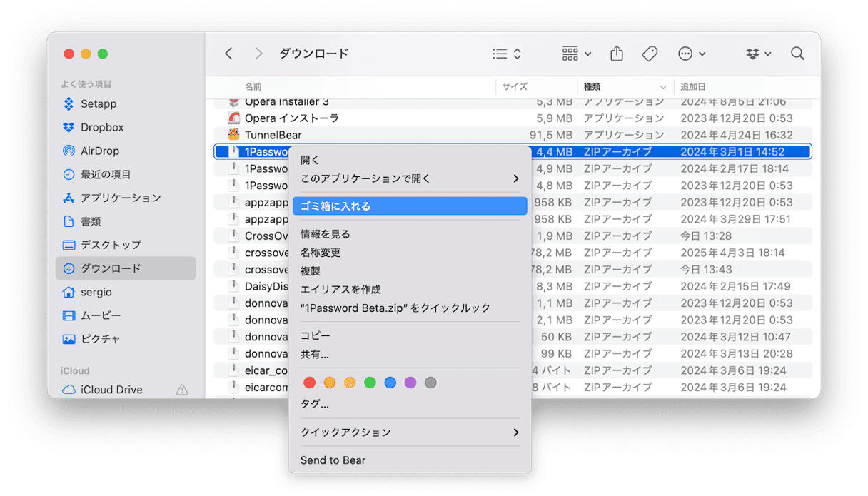Apply the blue tag color

(390, 383)
